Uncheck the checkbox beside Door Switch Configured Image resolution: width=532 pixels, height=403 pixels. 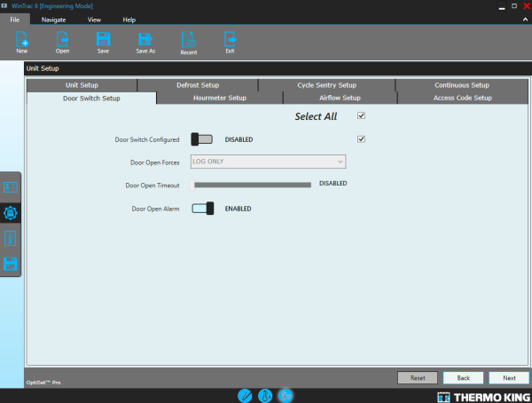tap(361, 139)
